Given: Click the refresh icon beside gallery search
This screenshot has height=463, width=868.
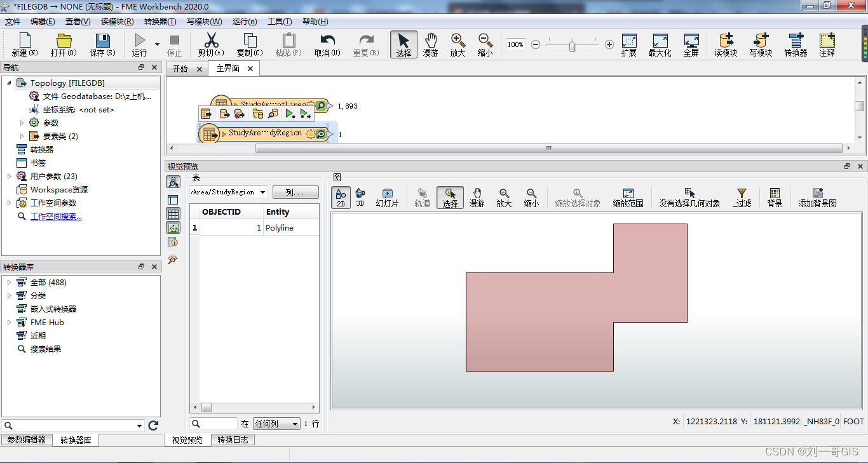Looking at the screenshot, I should [153, 426].
